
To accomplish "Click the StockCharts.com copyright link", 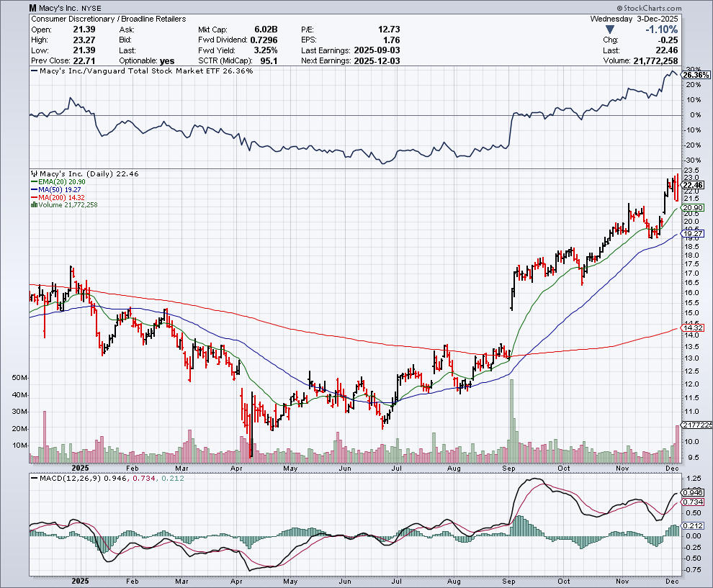I will [x=678, y=7].
